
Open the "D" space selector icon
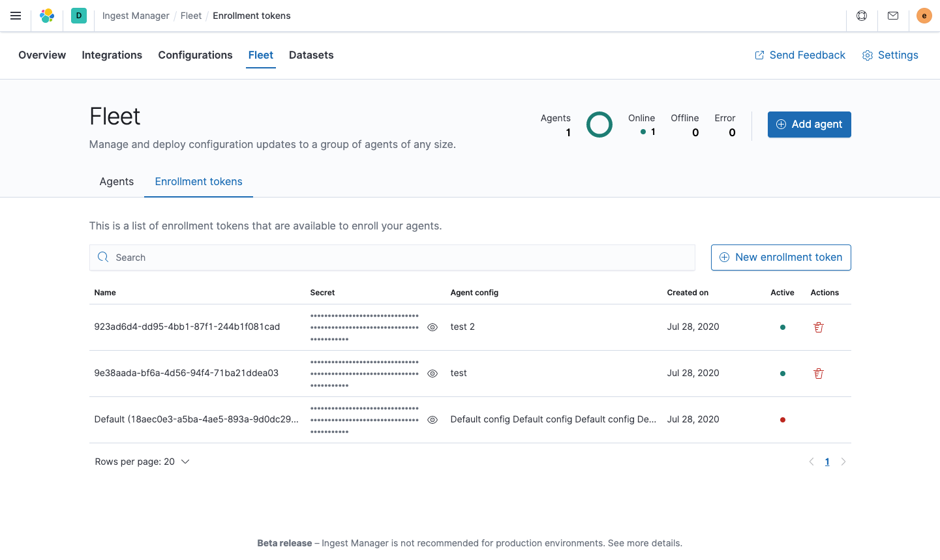tap(78, 16)
